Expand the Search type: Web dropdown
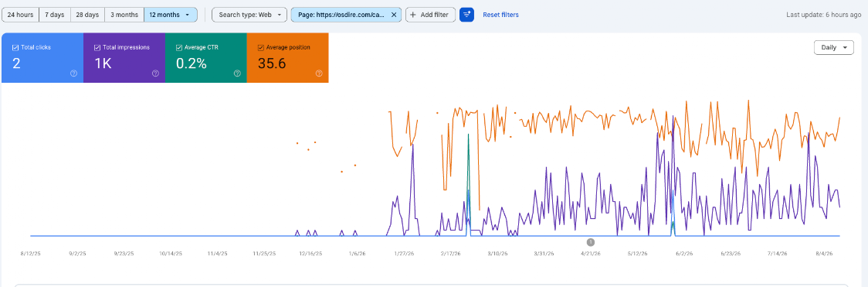This screenshot has width=868, height=287. click(x=249, y=15)
